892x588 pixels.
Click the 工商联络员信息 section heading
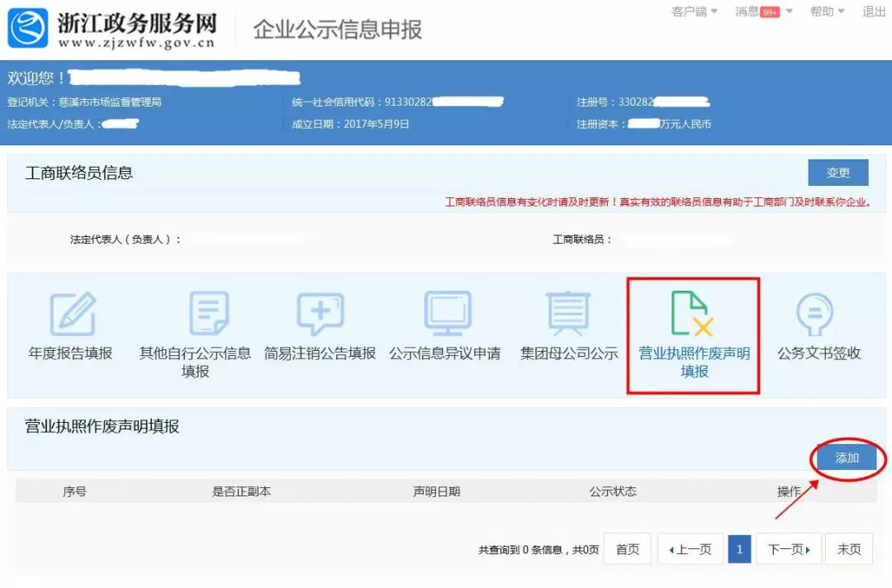79,173
